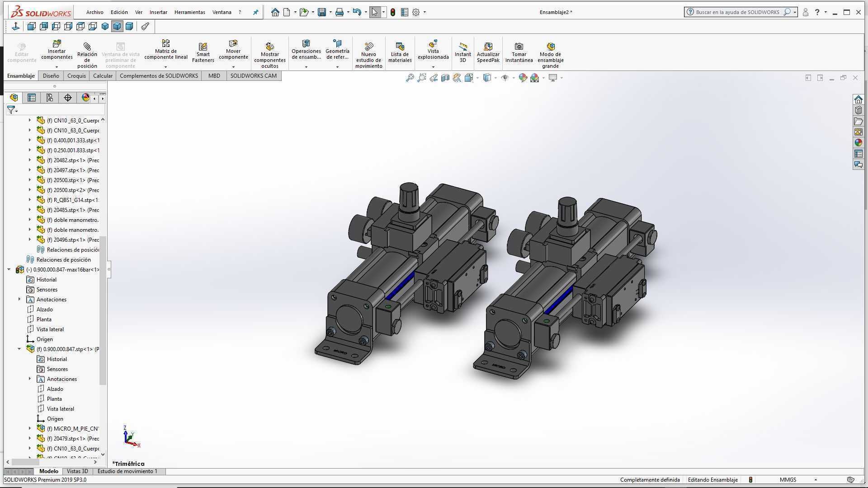Activate the Instant 3D tool

pos(462,53)
